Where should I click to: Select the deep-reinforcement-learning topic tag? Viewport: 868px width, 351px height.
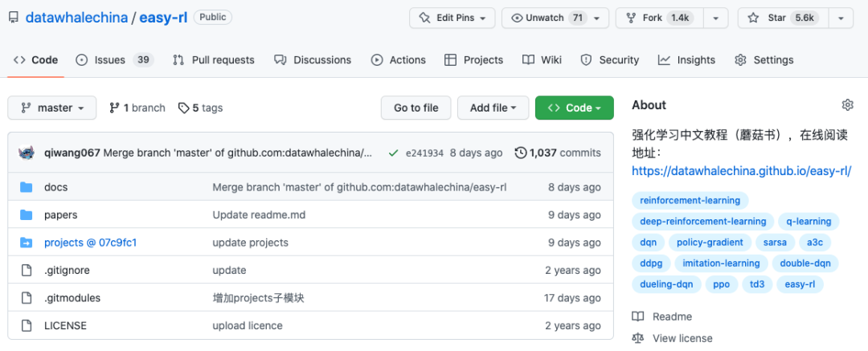[703, 222]
